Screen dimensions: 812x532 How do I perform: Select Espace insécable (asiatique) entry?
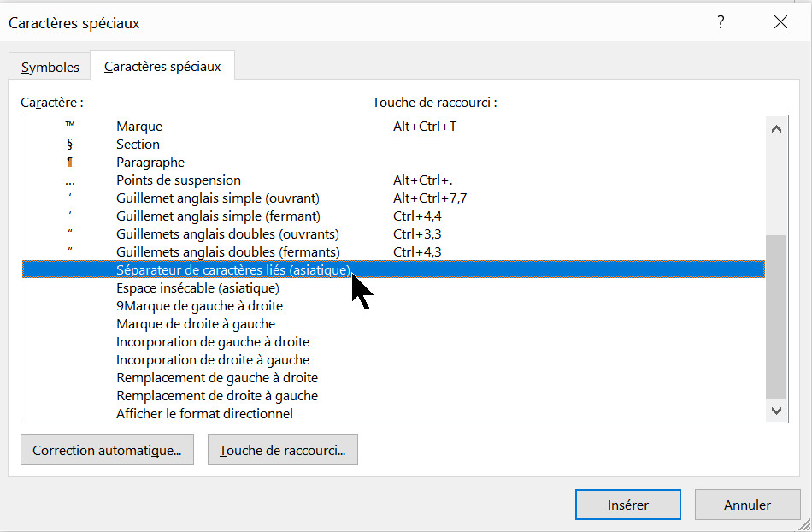pos(185,287)
